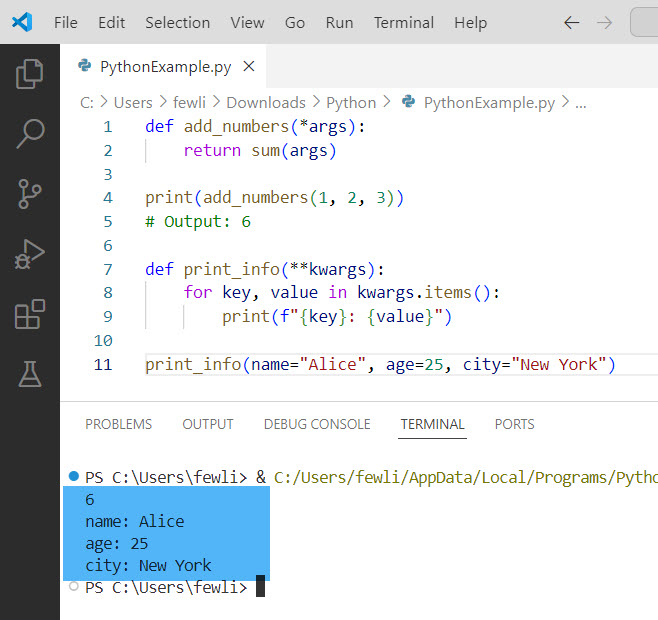The height and width of the screenshot is (620, 658).
Task: Open the Go menu
Action: pos(295,23)
